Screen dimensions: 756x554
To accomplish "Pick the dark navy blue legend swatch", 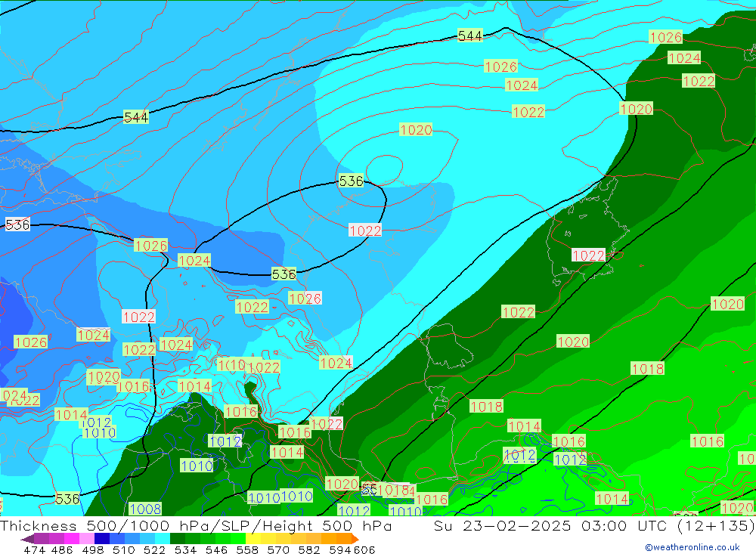I will point(102,539).
